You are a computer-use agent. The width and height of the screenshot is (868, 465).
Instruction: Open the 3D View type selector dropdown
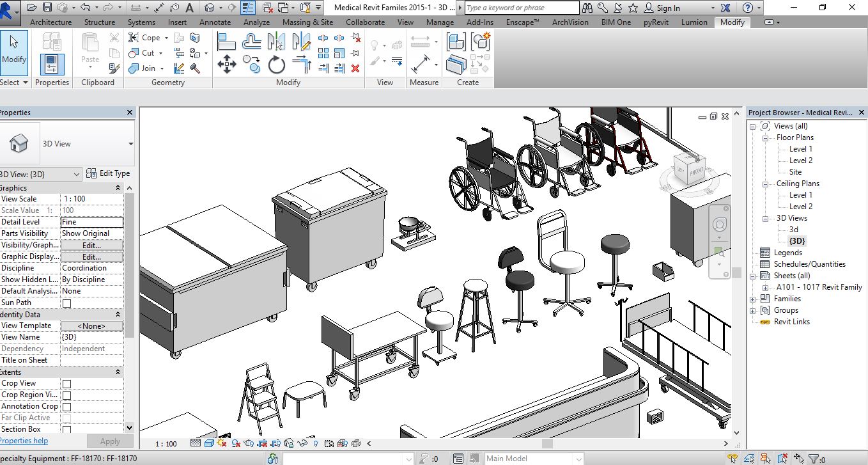tap(130, 144)
